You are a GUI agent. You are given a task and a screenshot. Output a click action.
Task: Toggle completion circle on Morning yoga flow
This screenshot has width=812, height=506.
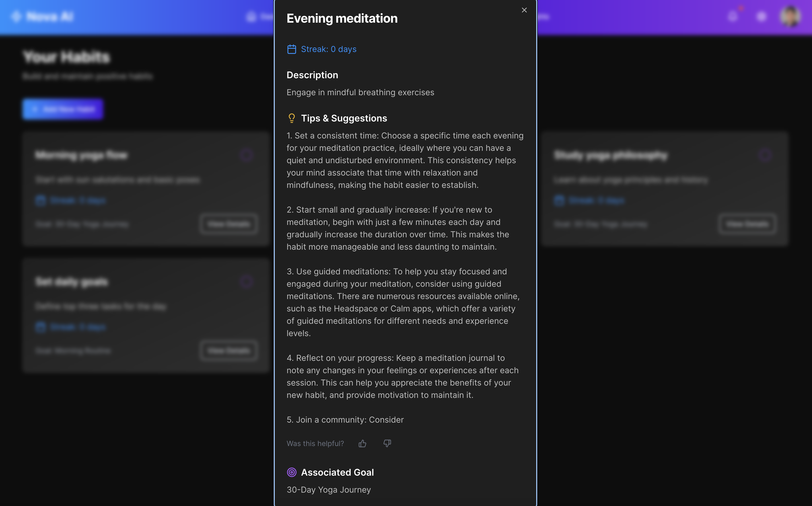coord(247,155)
